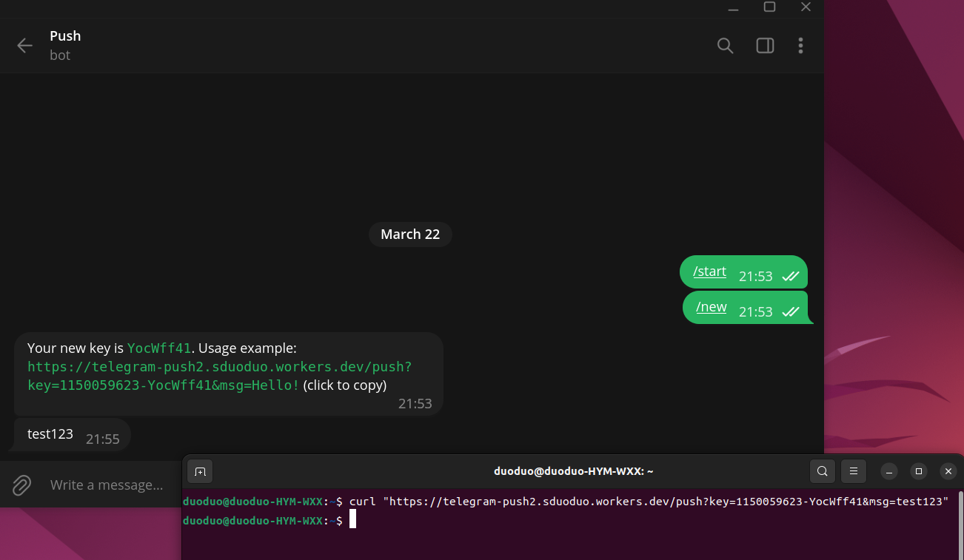Minimize the Telegram window
Screen dimensions: 964x560
coord(733,8)
